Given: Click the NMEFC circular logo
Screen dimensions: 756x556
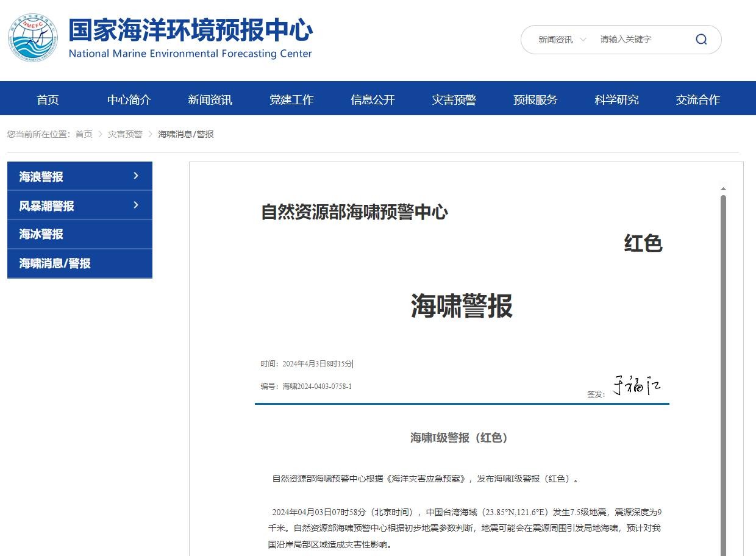Looking at the screenshot, I should 33,38.
